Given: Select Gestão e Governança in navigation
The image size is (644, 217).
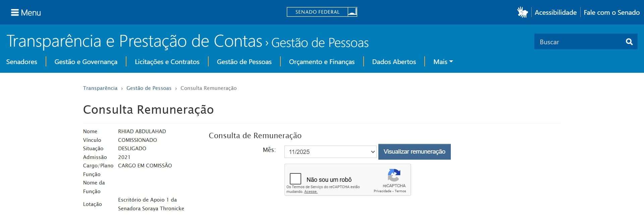Looking at the screenshot, I should point(86,62).
